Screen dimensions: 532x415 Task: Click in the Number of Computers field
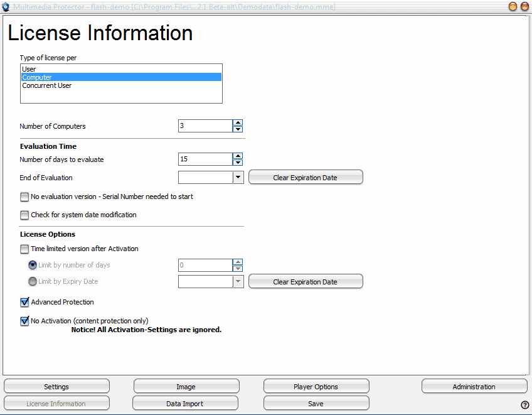coord(205,126)
